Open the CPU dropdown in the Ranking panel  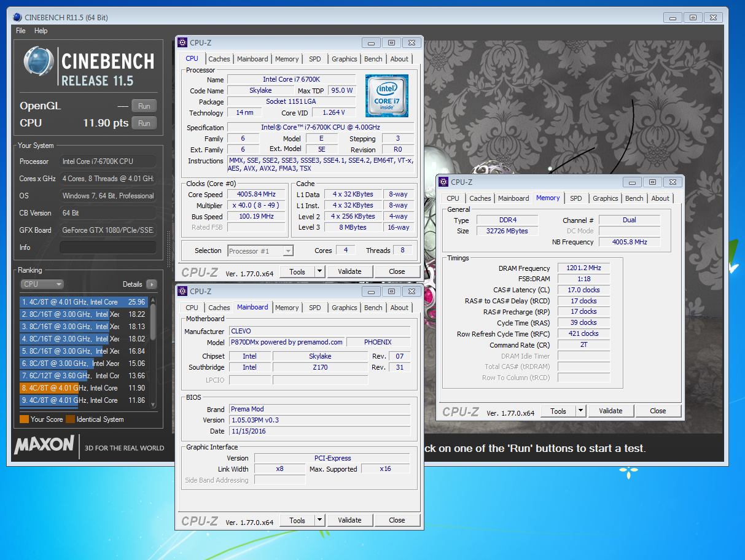(x=42, y=284)
